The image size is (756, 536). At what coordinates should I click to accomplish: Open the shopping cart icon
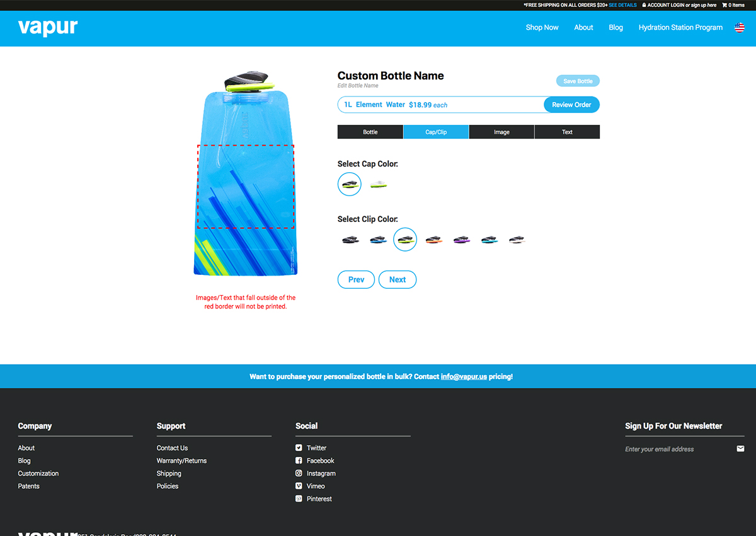[x=724, y=5]
